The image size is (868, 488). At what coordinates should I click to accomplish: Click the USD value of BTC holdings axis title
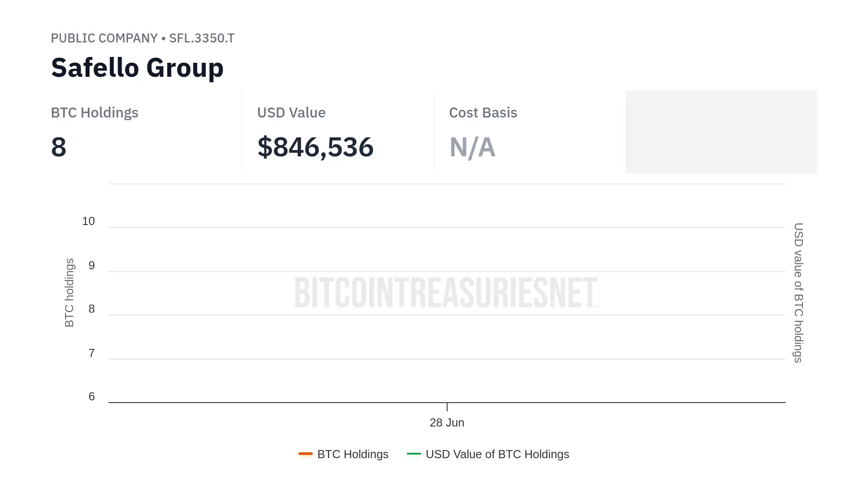click(x=798, y=293)
